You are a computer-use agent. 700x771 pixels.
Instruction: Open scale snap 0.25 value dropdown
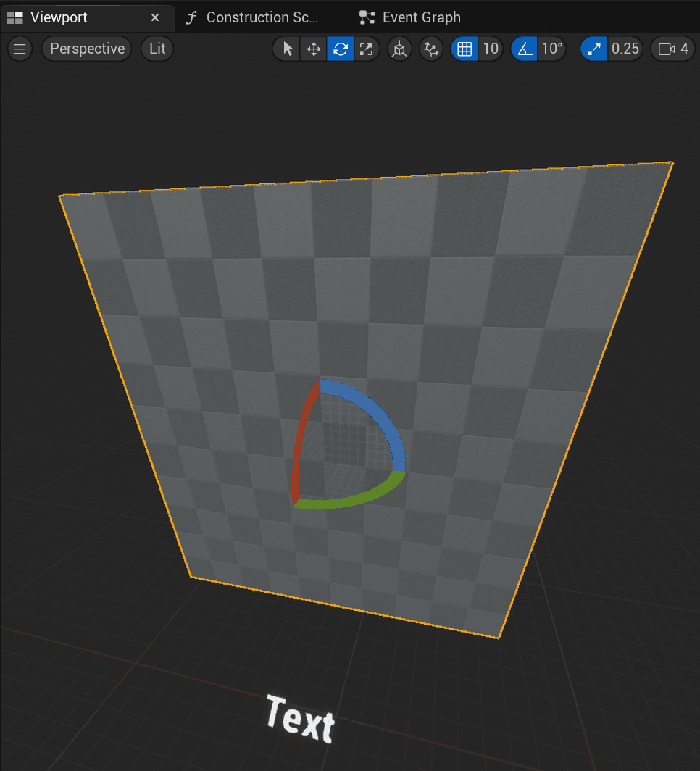tap(625, 49)
